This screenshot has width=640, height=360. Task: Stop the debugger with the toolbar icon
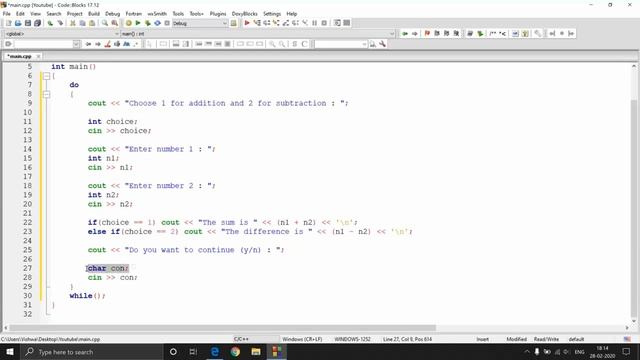click(x=324, y=23)
